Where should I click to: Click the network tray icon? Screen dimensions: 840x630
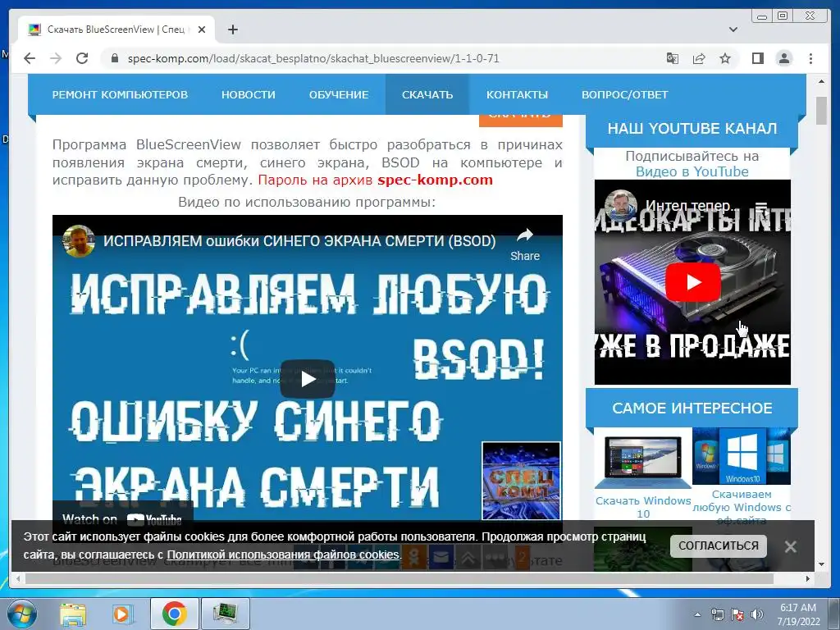coord(717,614)
